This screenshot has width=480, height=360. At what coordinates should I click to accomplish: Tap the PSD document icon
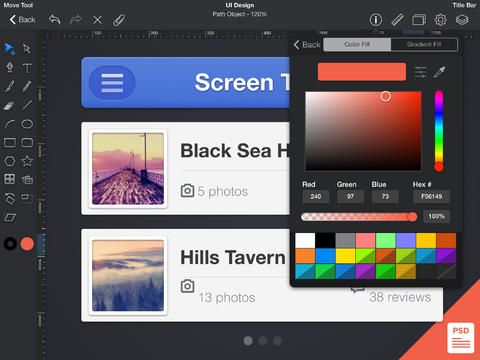pos(461,338)
